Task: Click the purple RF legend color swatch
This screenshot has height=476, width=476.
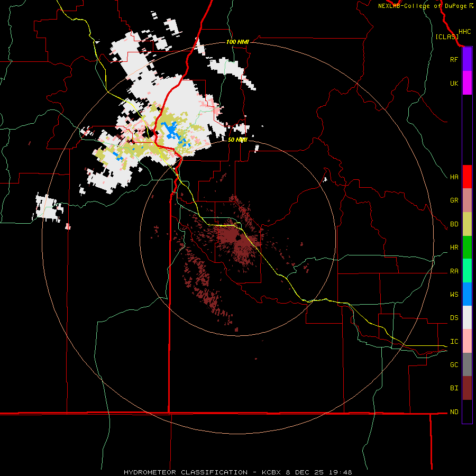Action: click(x=467, y=59)
